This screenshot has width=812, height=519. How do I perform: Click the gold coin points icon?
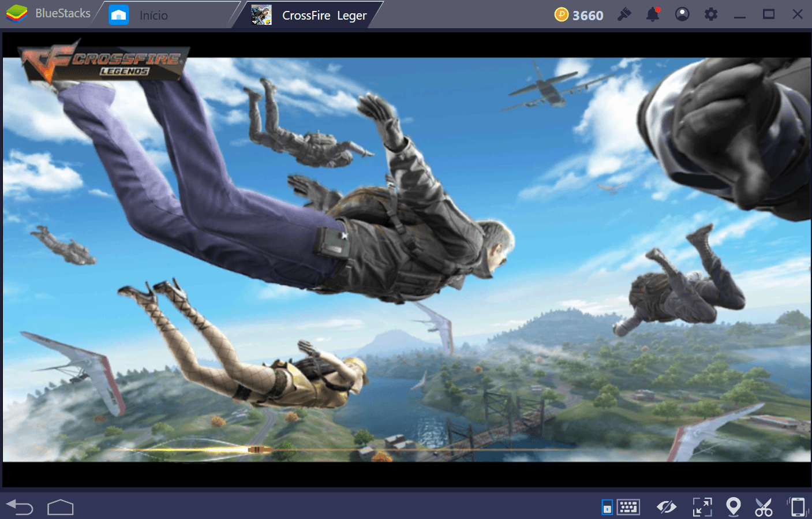coord(562,14)
